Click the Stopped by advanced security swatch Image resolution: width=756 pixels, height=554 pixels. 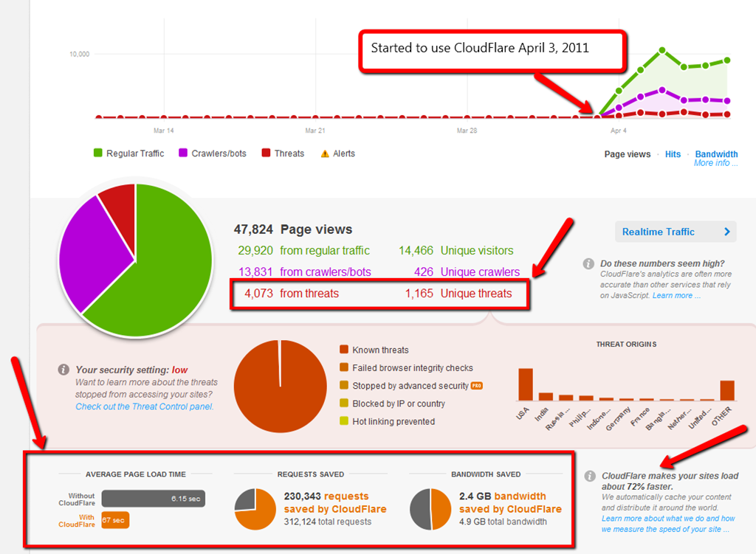click(344, 385)
